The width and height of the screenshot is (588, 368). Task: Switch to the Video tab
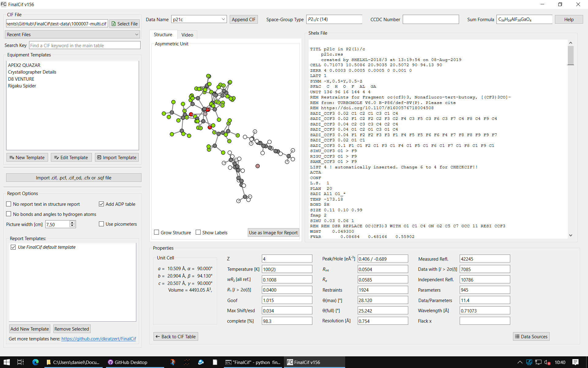coord(187,35)
